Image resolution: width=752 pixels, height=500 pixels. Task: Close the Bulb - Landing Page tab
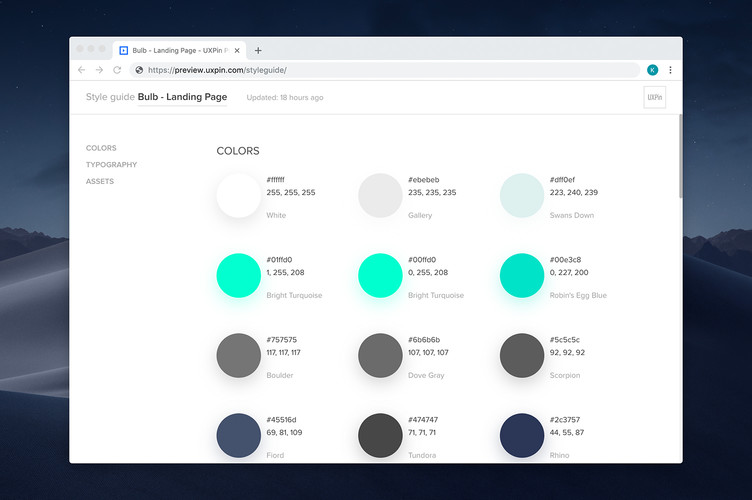[x=237, y=50]
